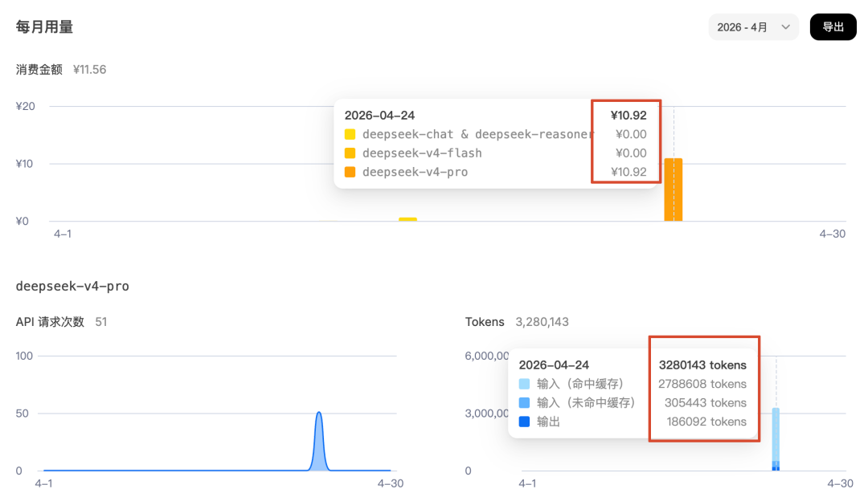Click the ¥20 axis label

coord(26,106)
